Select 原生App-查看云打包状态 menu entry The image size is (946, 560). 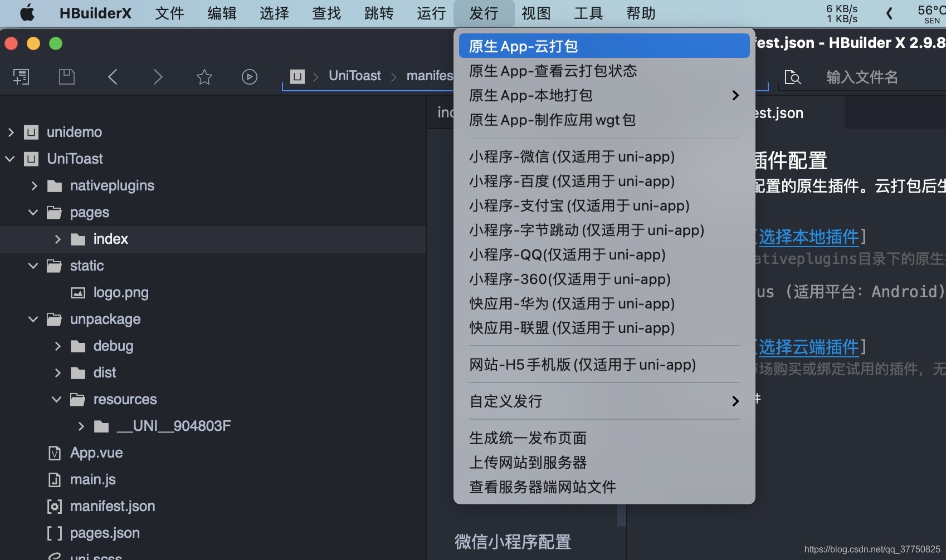pyautogui.click(x=604, y=71)
